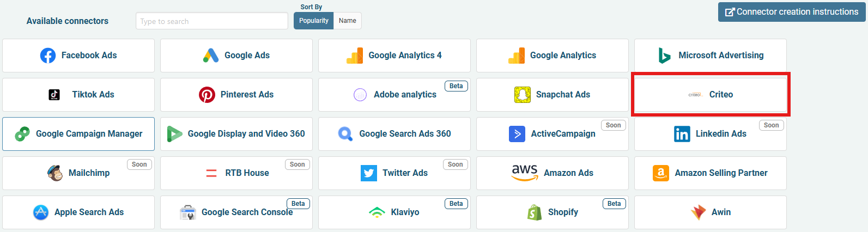Viewport: 868px width, 232px height.
Task: Sort connectors by Popularity
Action: click(313, 21)
